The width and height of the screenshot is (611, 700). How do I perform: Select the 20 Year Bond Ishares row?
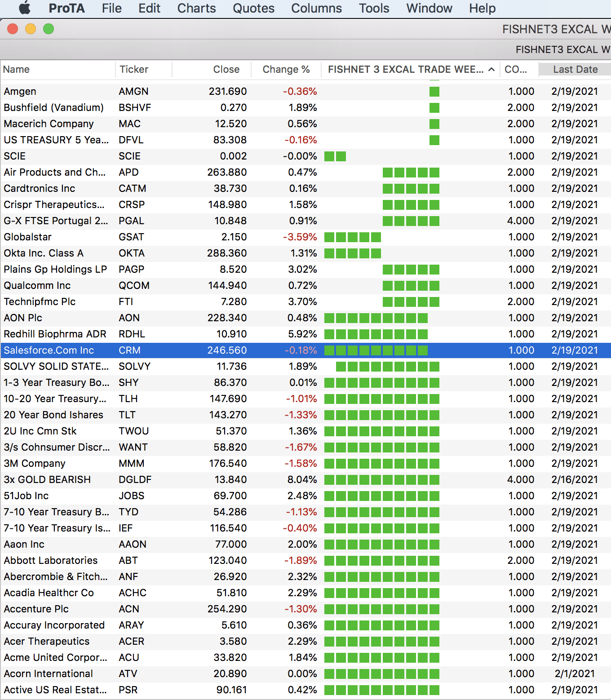305,415
